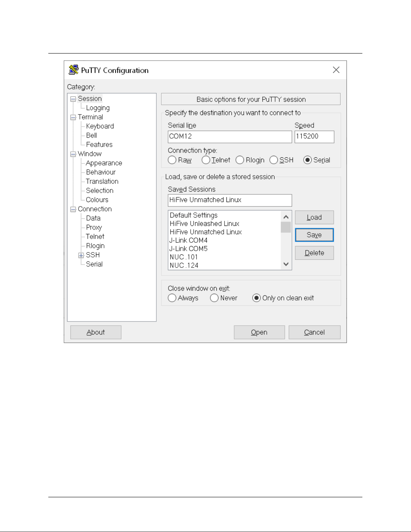The width and height of the screenshot is (411, 532).
Task: Select the Serial connection type
Action: [308, 160]
